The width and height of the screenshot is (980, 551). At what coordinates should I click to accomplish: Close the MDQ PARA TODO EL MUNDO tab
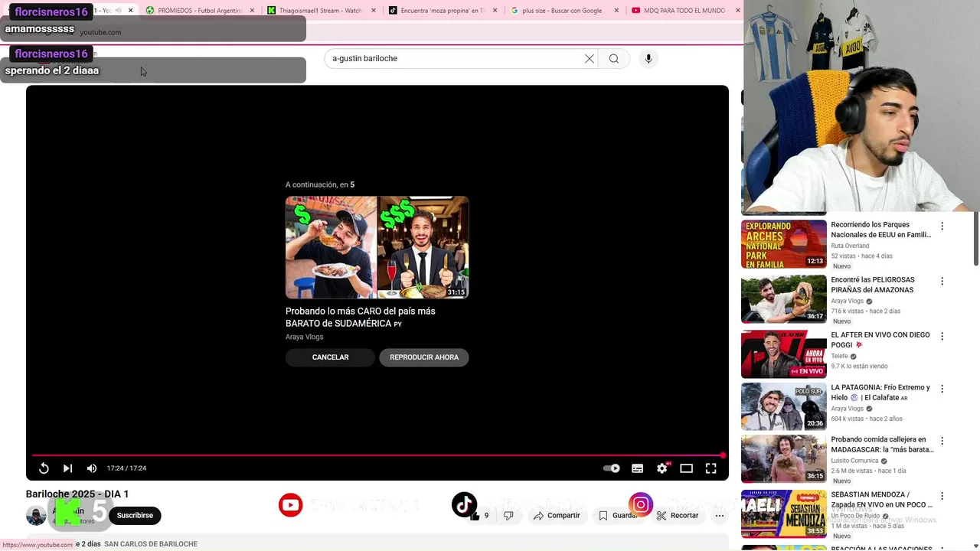(x=738, y=11)
